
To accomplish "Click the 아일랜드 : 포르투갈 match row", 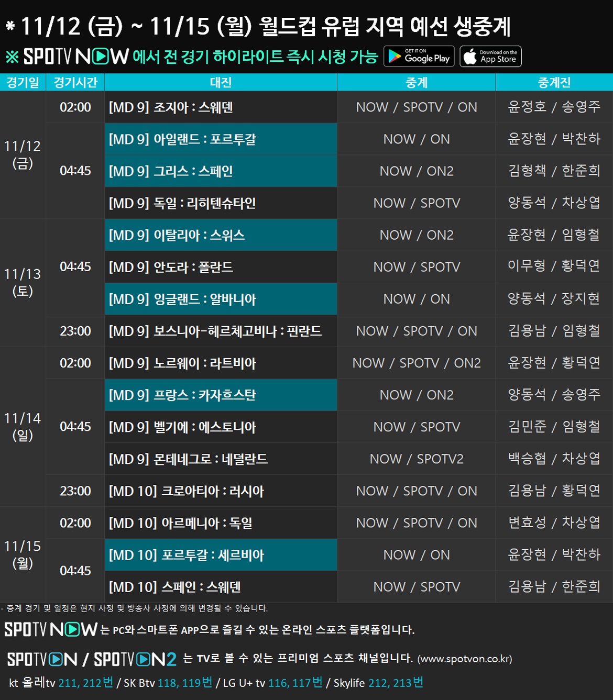I will (x=221, y=139).
